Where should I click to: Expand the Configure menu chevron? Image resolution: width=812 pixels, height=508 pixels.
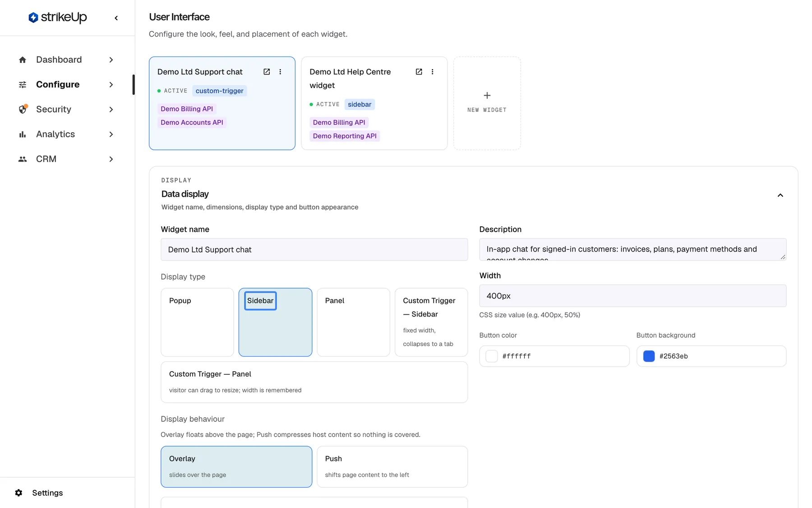[111, 84]
